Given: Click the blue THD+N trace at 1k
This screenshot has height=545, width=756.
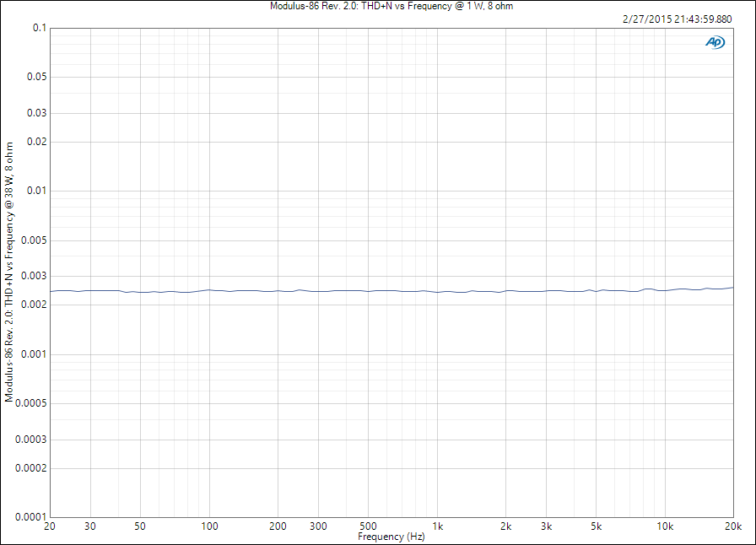Looking at the screenshot, I should click(x=437, y=292).
